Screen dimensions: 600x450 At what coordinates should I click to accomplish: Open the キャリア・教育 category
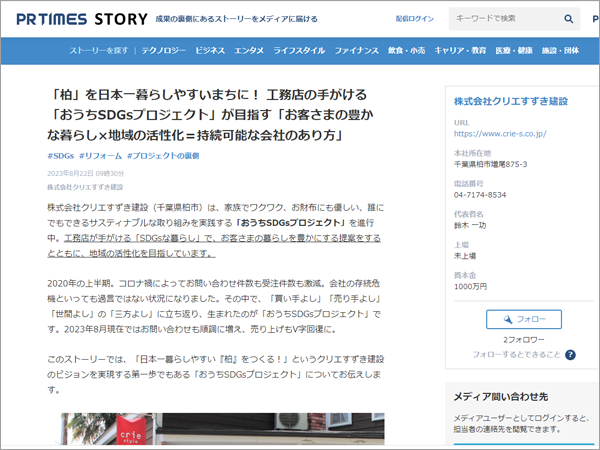click(x=460, y=51)
